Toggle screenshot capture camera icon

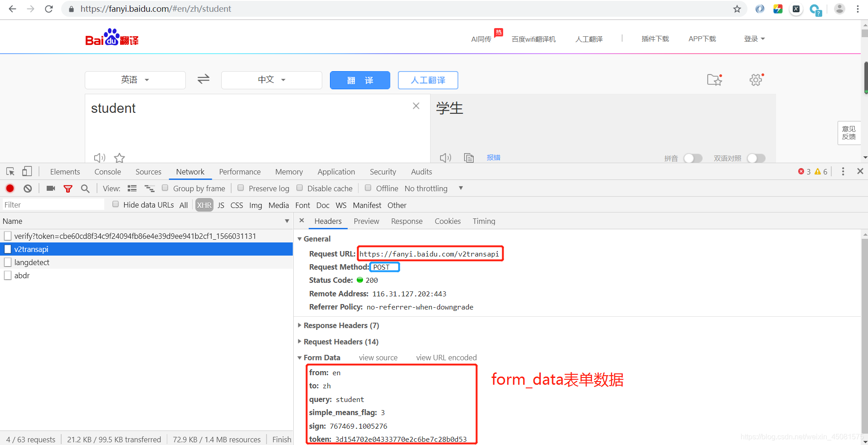point(51,188)
